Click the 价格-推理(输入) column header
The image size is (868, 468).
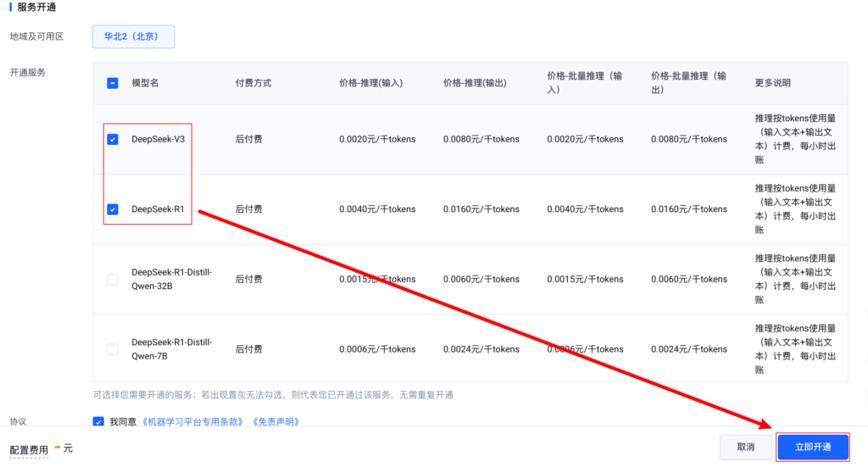tap(370, 83)
